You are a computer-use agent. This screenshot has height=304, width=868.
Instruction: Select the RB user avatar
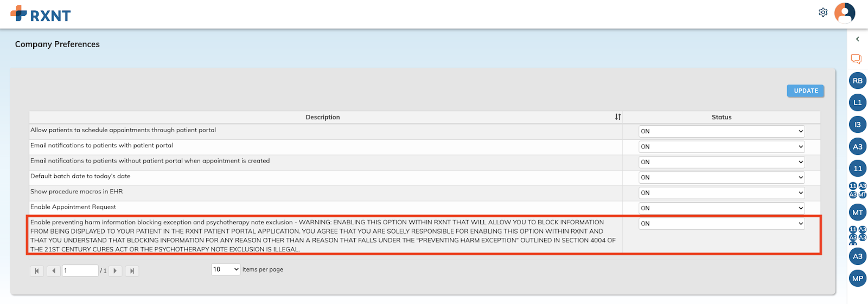pyautogui.click(x=858, y=81)
